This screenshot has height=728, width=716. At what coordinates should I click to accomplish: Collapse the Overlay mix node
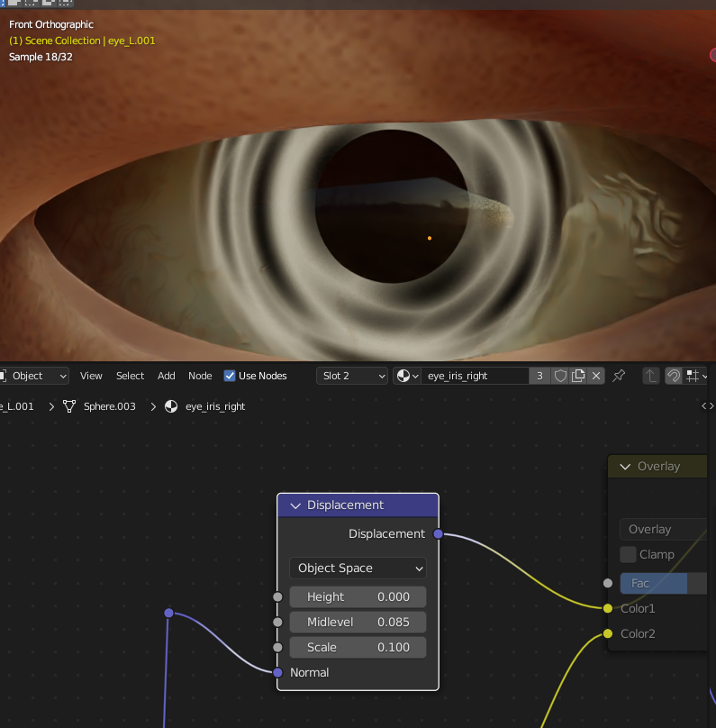tap(625, 467)
